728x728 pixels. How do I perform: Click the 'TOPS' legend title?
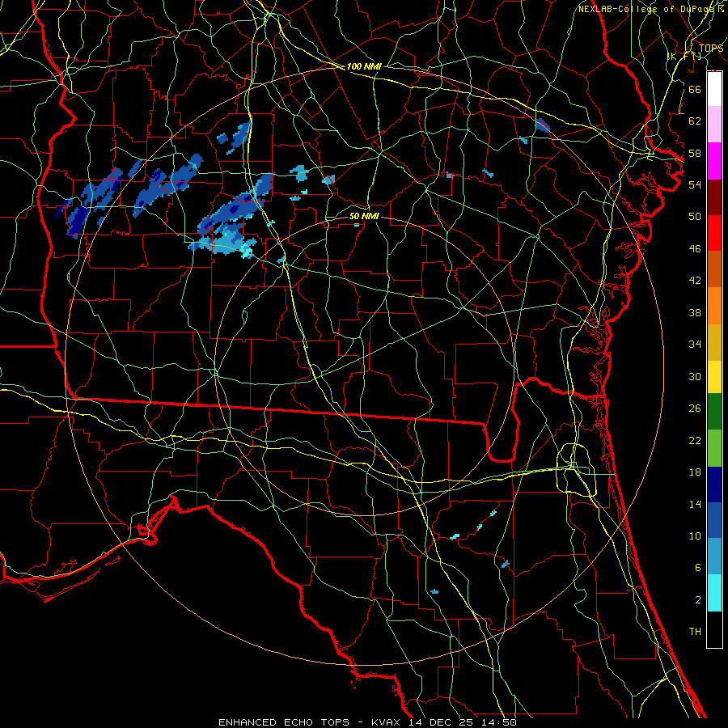click(x=711, y=49)
